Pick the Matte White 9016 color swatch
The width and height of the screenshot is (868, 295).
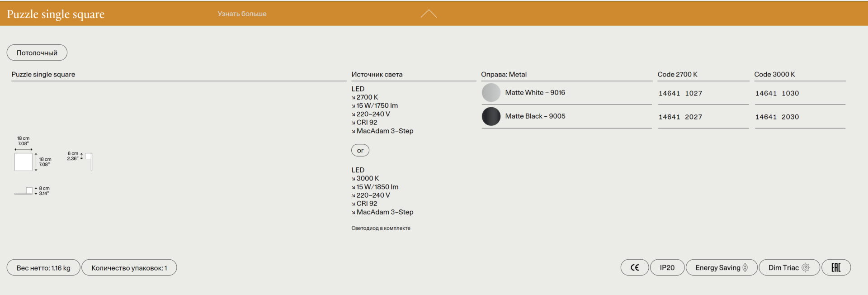[x=491, y=93]
